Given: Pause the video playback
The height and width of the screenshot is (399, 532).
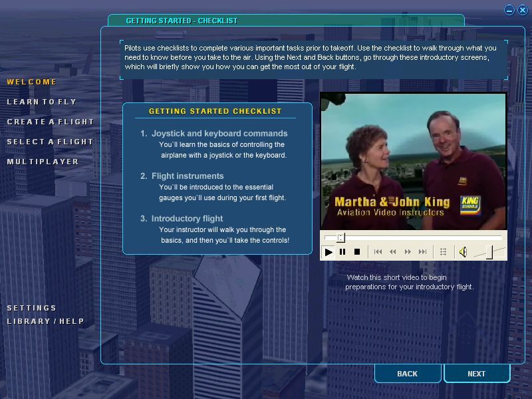Looking at the screenshot, I should coord(342,252).
